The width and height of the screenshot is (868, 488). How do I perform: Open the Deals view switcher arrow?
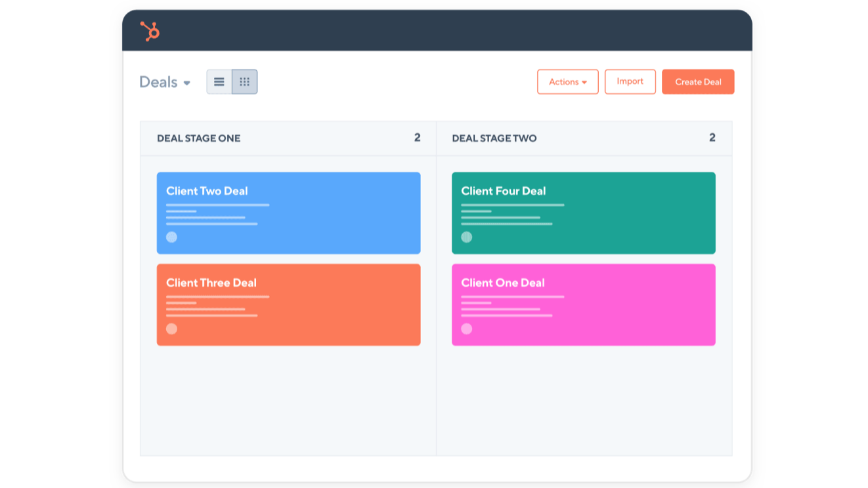point(187,83)
